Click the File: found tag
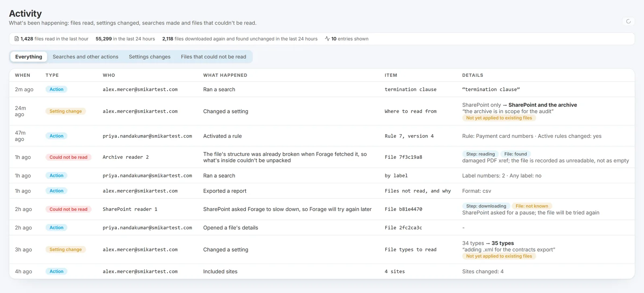This screenshot has width=644, height=293. point(516,154)
